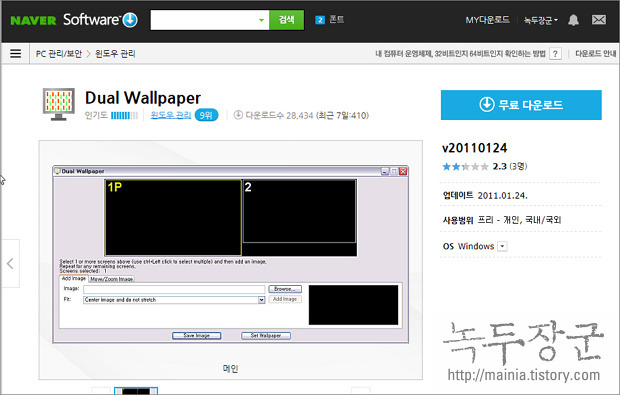Click the main screenshot preview image

click(x=231, y=254)
